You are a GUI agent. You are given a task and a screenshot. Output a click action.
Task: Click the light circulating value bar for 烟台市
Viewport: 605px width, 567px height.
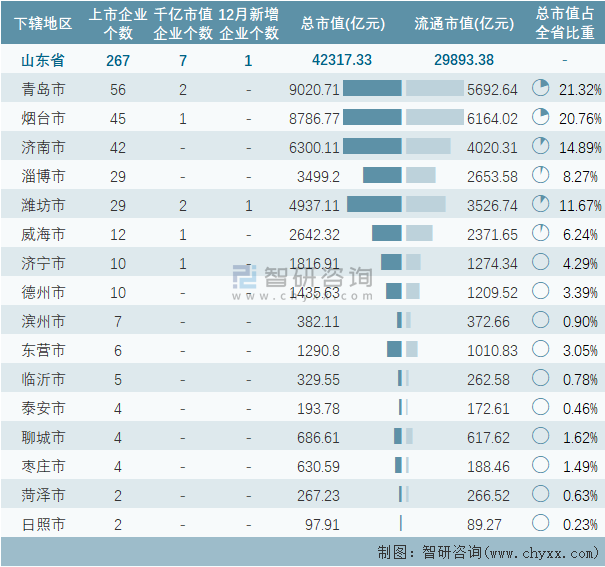point(435,118)
